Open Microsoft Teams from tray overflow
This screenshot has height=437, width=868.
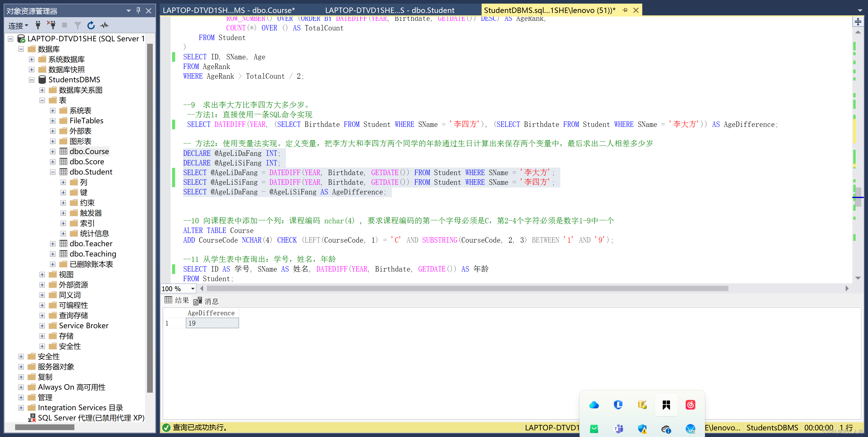(x=618, y=429)
